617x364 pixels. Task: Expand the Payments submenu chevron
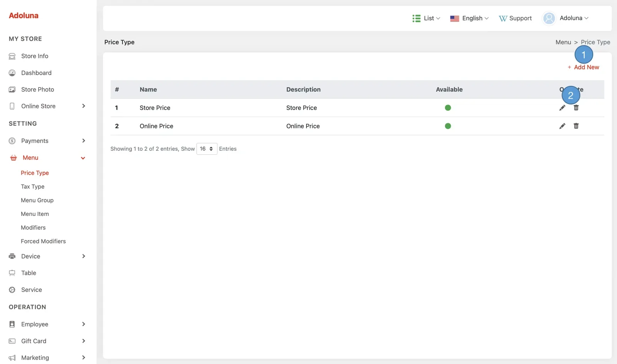tap(84, 141)
